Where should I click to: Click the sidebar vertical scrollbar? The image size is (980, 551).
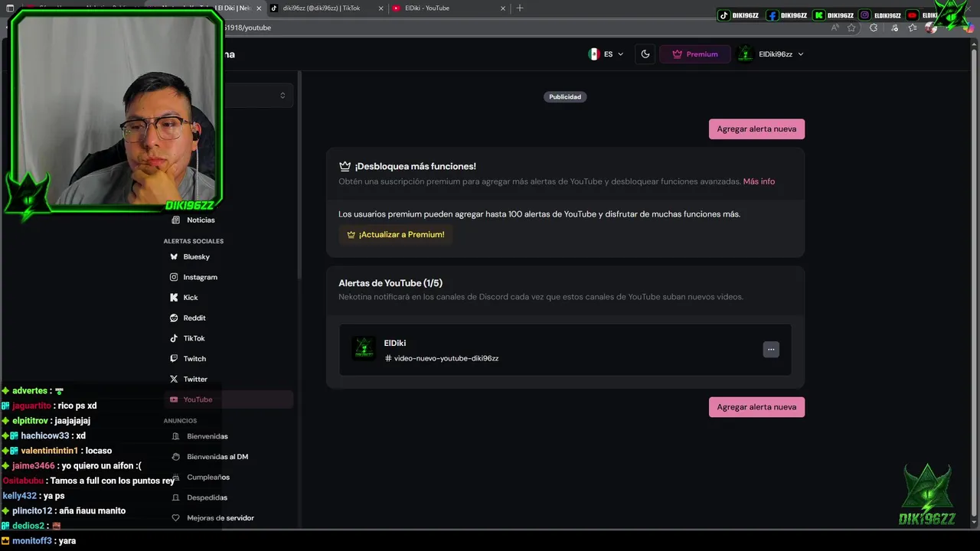[x=299, y=176]
